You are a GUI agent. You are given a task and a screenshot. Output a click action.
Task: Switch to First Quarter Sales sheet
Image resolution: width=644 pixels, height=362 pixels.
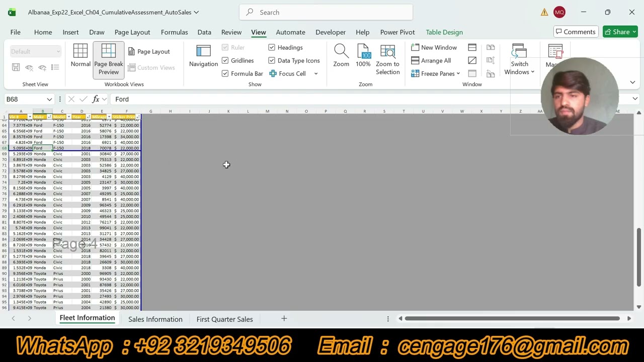tap(224, 319)
